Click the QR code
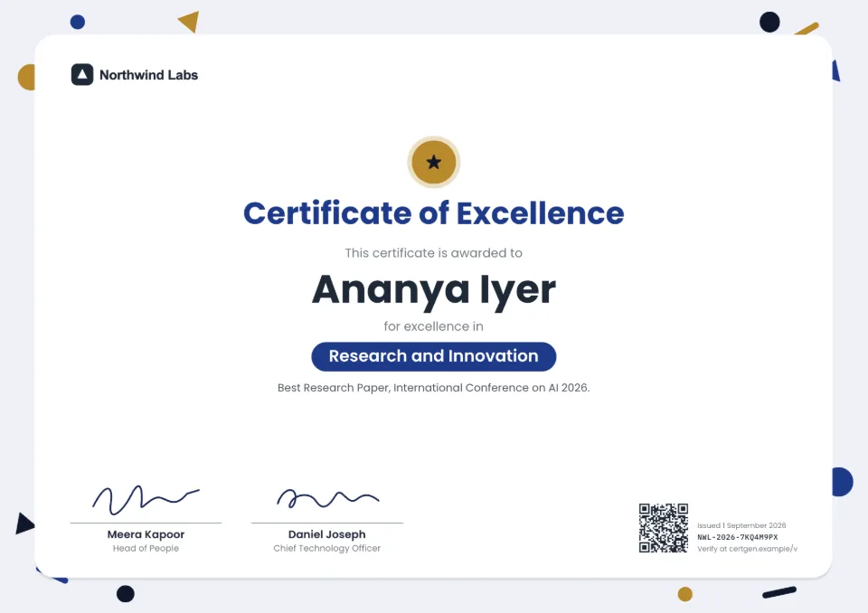Screen dimensions: 868x613 [x=663, y=528]
